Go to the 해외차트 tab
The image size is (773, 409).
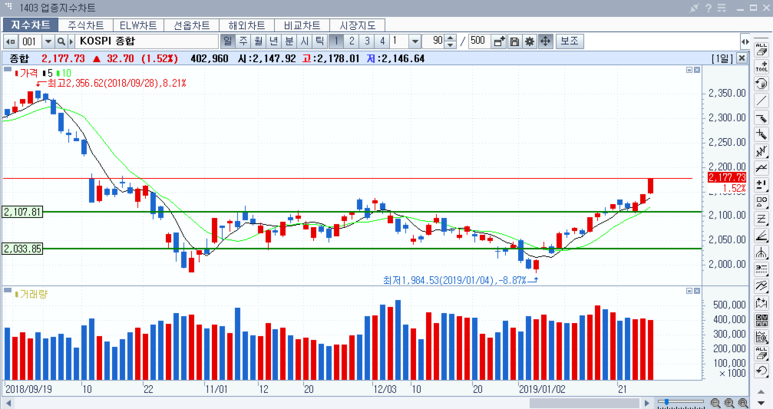tap(246, 25)
